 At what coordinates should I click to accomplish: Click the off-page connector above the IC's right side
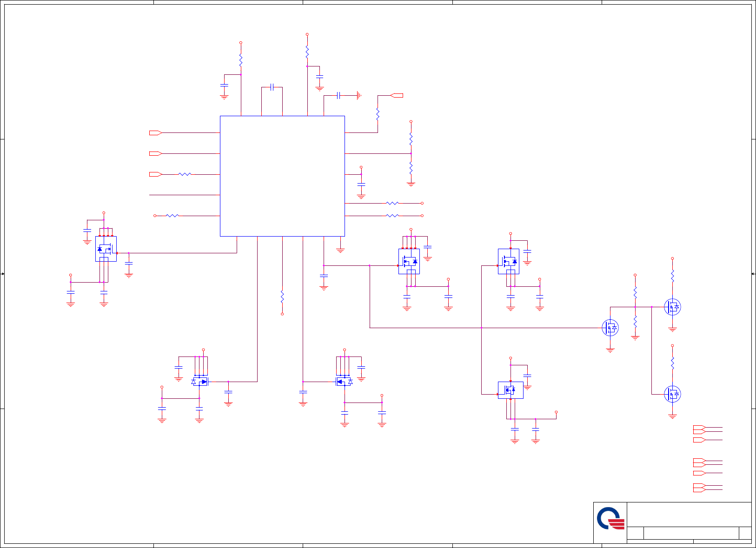pos(397,95)
